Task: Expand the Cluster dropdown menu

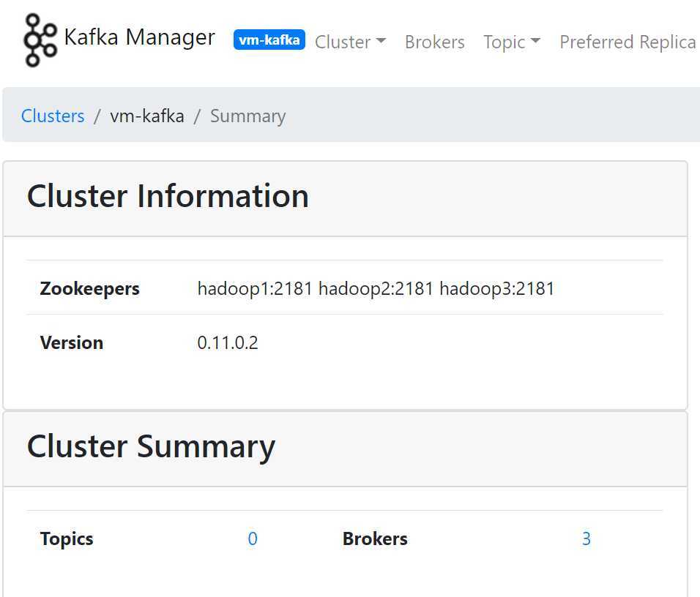Action: [351, 42]
